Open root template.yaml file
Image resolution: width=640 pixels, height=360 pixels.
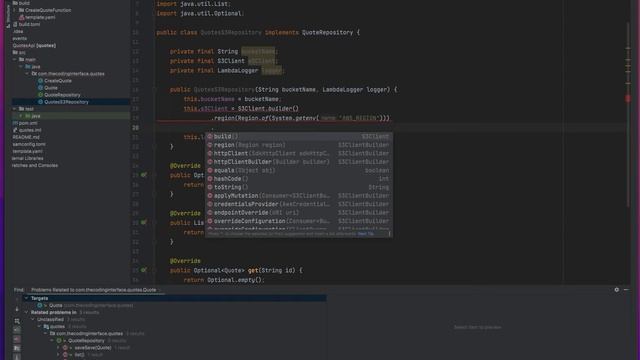[x=27, y=151]
